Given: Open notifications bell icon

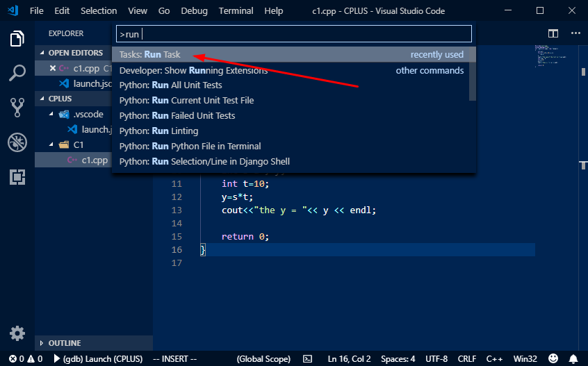Looking at the screenshot, I should 573,359.
